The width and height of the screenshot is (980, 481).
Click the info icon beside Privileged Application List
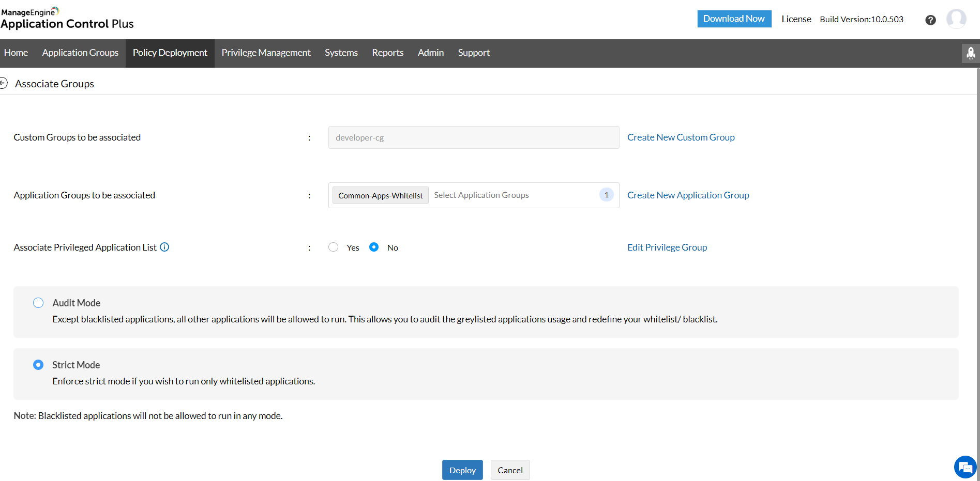point(164,247)
